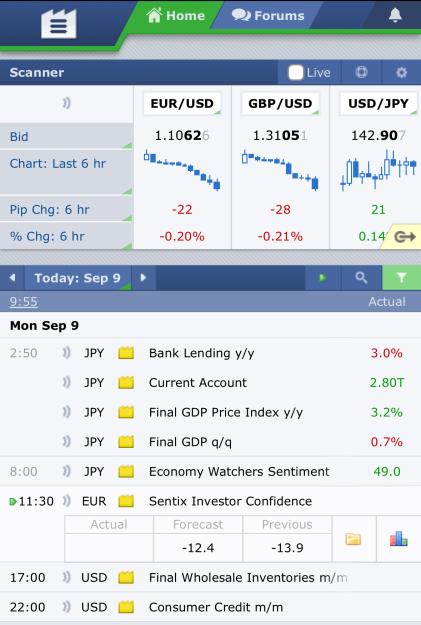Open the notifications bell
Screen dimensions: 421x625
pyautogui.click(x=395, y=15)
